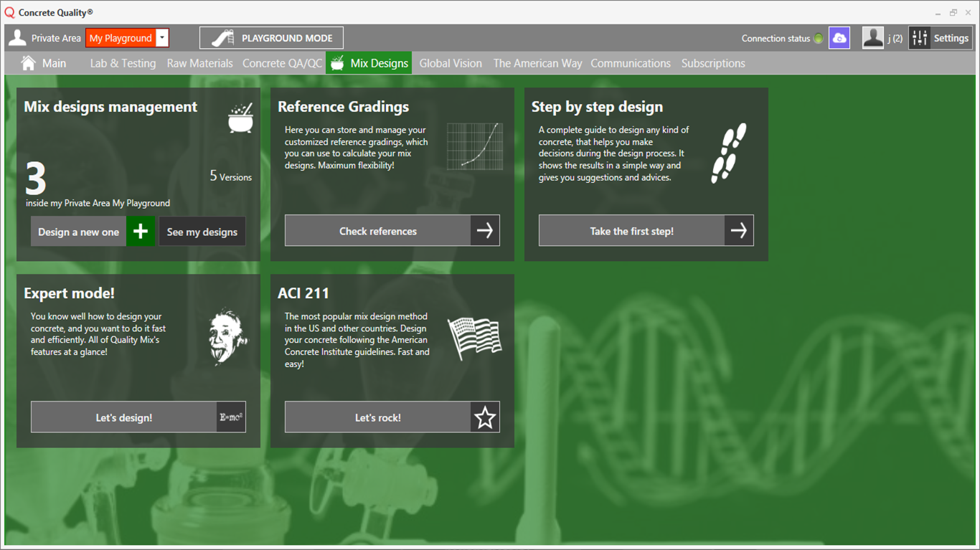Switch to The American Way tab
This screenshot has height=550, width=980.
[x=537, y=63]
